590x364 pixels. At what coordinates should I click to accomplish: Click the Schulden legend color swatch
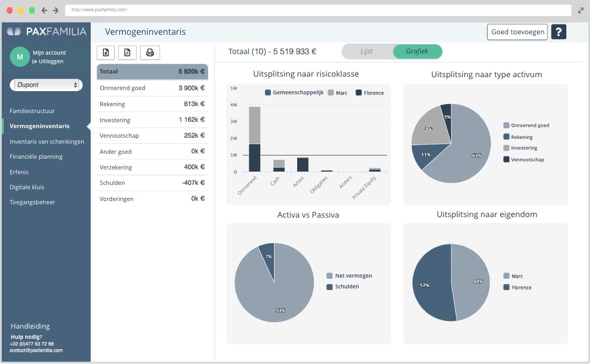tap(329, 287)
